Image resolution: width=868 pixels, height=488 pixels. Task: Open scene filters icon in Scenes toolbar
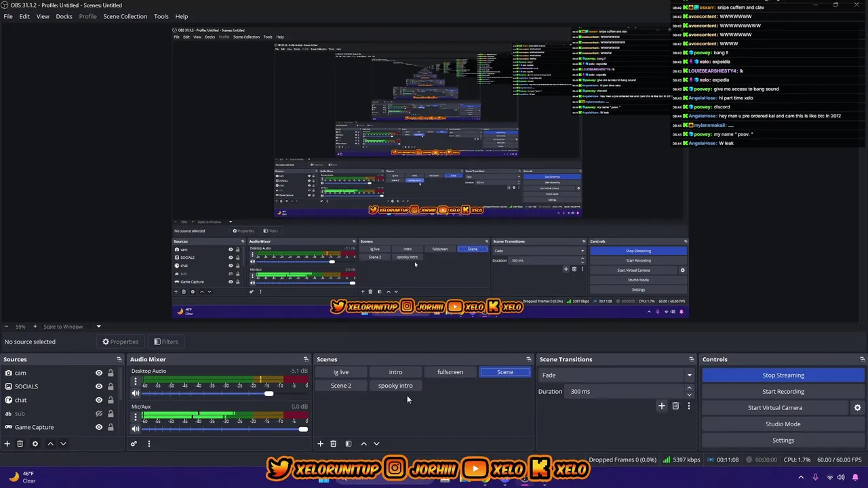tap(349, 444)
